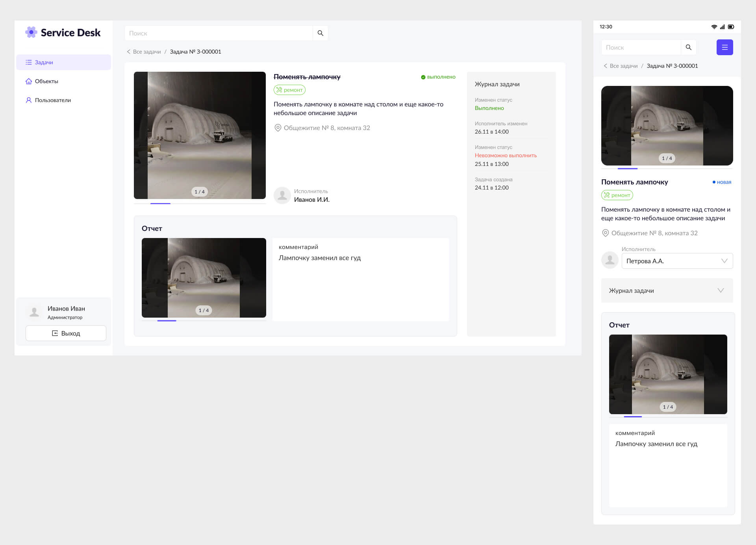Click the Выход logout button

(x=66, y=333)
